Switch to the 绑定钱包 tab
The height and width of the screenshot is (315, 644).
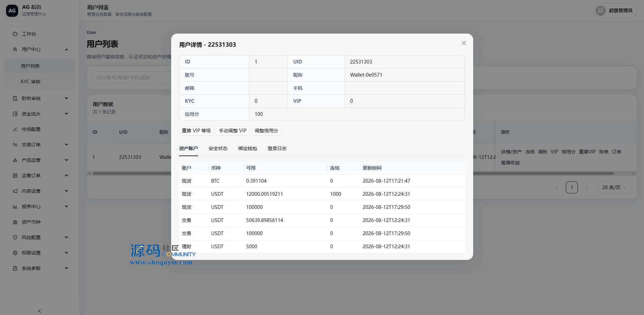coord(248,148)
